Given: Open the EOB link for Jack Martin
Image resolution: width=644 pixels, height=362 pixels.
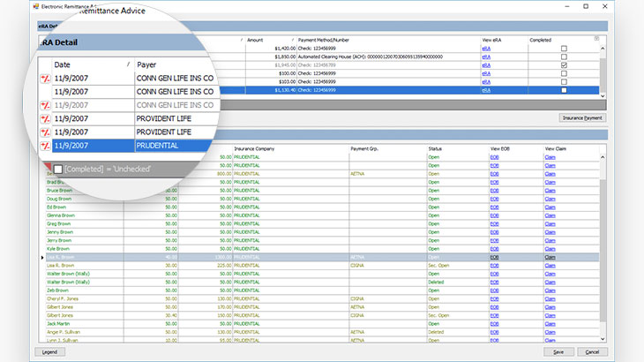Looking at the screenshot, I should tap(494, 324).
